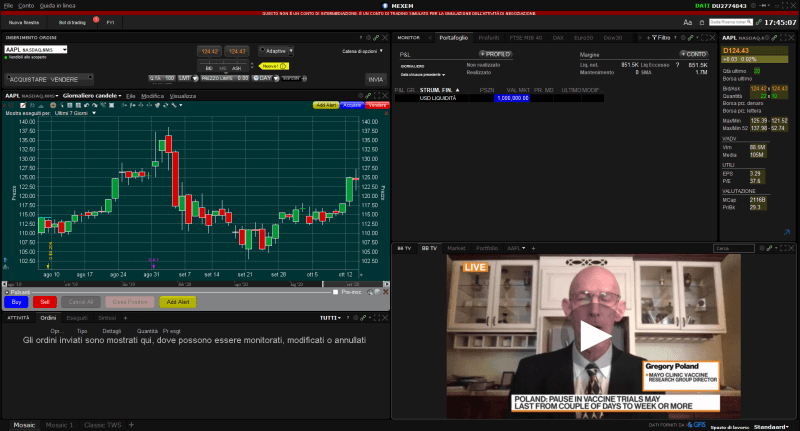Viewport: 800px width, 431px height.
Task: Click the chart panel settings gear icon
Action: (x=360, y=95)
